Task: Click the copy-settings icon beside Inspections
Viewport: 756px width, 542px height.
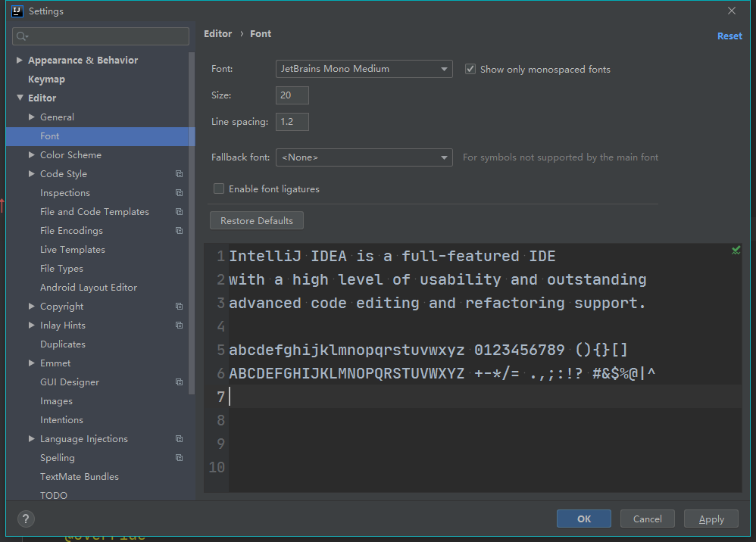Action: pyautogui.click(x=179, y=192)
